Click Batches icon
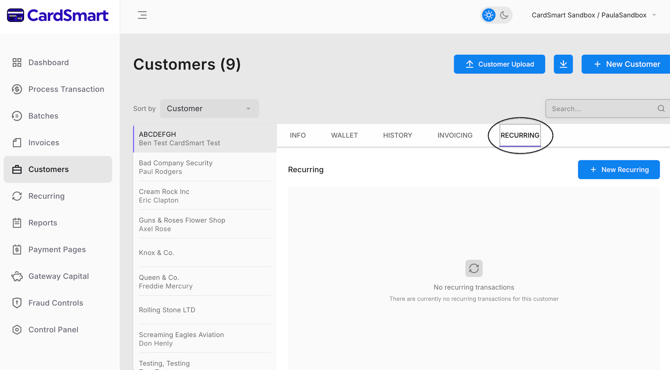The height and width of the screenshot is (370, 670). (x=17, y=116)
